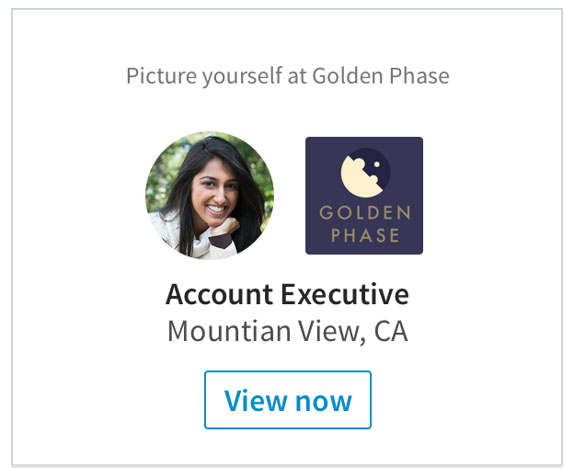Screen dimensions: 566x468
Task: Click the Mountian View, CA location text
Action: (x=288, y=331)
